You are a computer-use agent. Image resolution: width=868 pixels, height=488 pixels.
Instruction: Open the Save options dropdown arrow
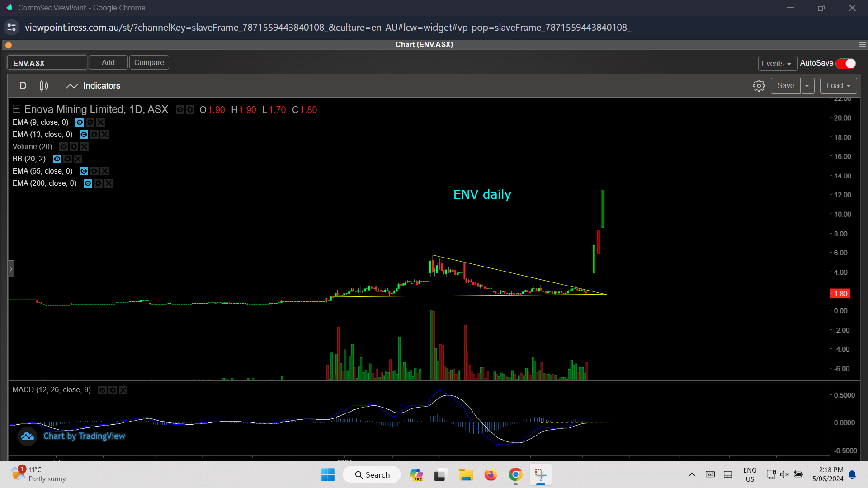[807, 86]
